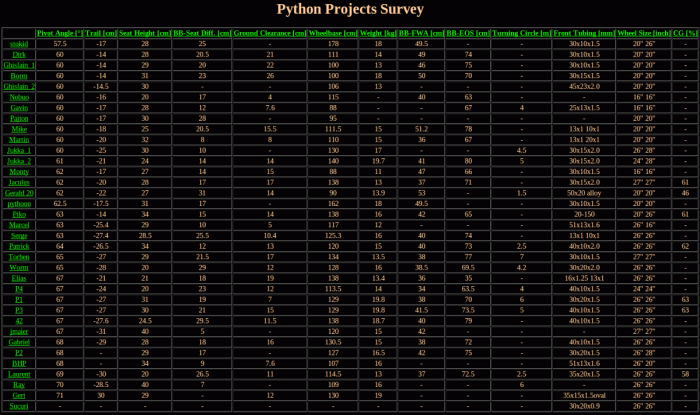Open the Ghislain_2 project link
The width and height of the screenshot is (700, 415).
point(19,87)
